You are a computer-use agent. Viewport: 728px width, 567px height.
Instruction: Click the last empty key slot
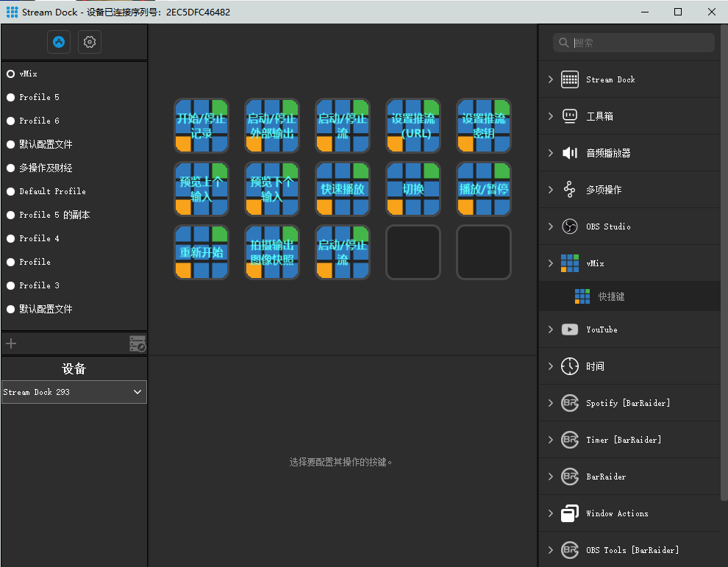click(x=484, y=252)
